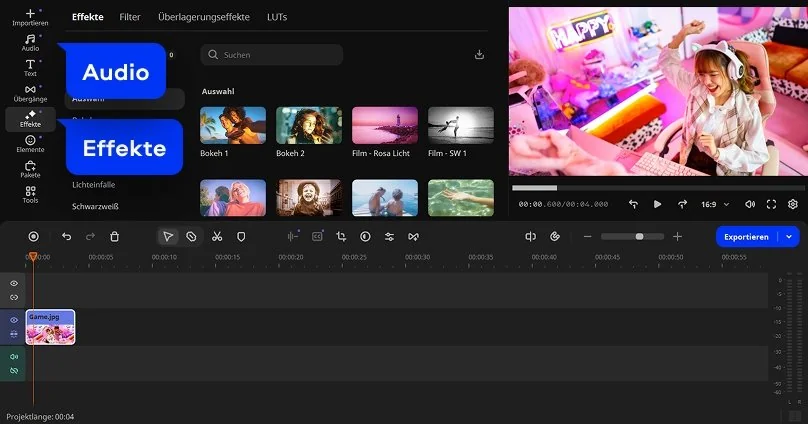Start recording with the record button
The height and width of the screenshot is (424, 808).
pos(33,236)
